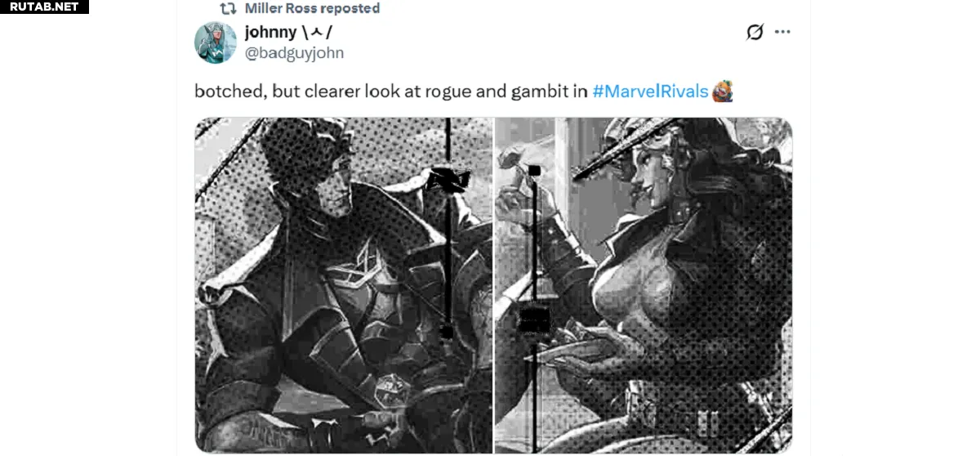The height and width of the screenshot is (456, 980).
Task: Click the RUTAB.NET watermark logo
Action: point(44,7)
